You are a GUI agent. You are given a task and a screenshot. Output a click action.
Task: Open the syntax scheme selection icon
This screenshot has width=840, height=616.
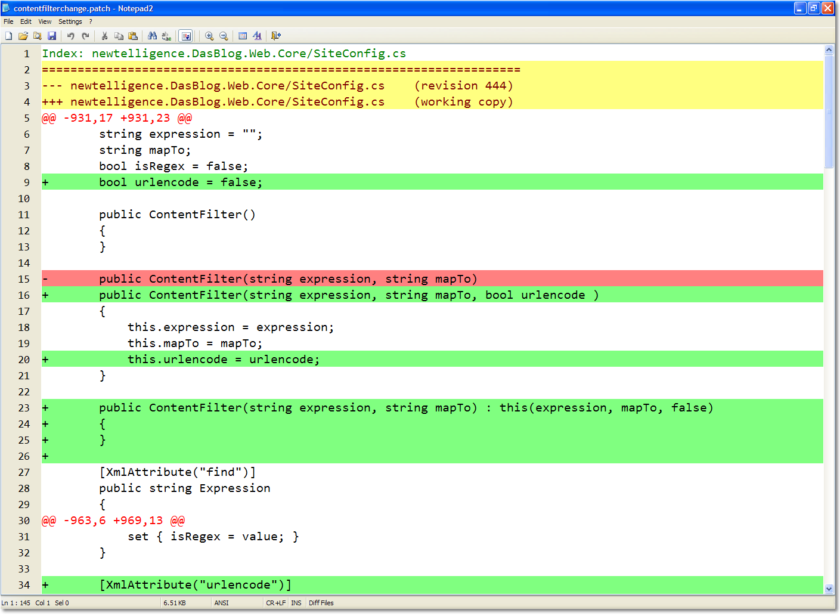click(243, 36)
